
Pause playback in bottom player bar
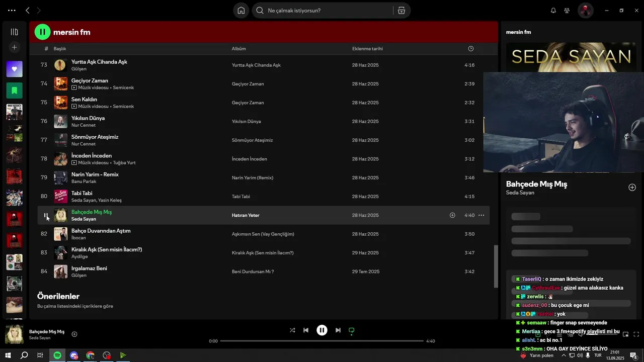pyautogui.click(x=322, y=330)
